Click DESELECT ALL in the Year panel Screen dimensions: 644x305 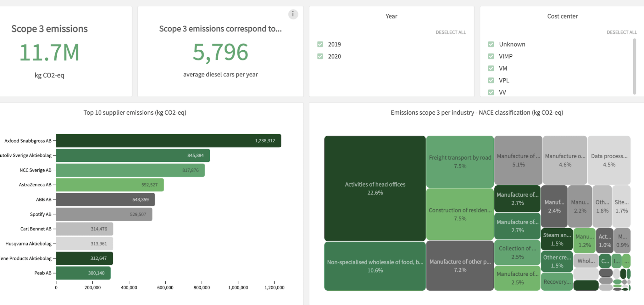(451, 32)
